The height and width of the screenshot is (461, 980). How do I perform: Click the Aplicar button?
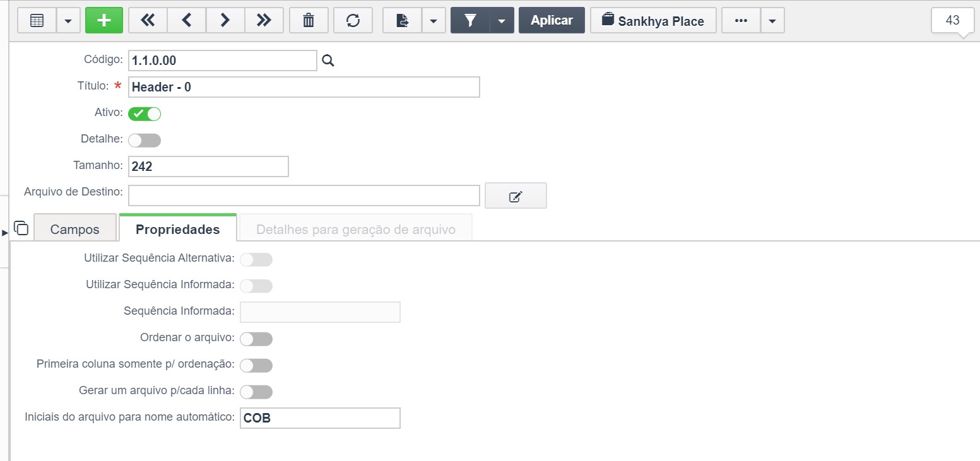pyautogui.click(x=552, y=20)
